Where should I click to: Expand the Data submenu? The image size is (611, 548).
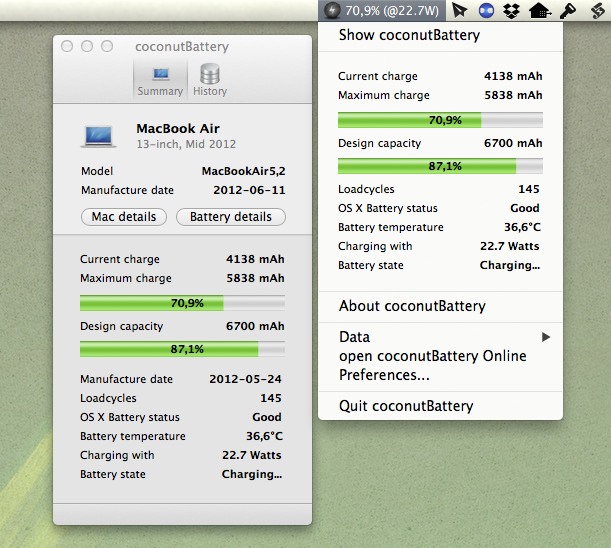[440, 337]
